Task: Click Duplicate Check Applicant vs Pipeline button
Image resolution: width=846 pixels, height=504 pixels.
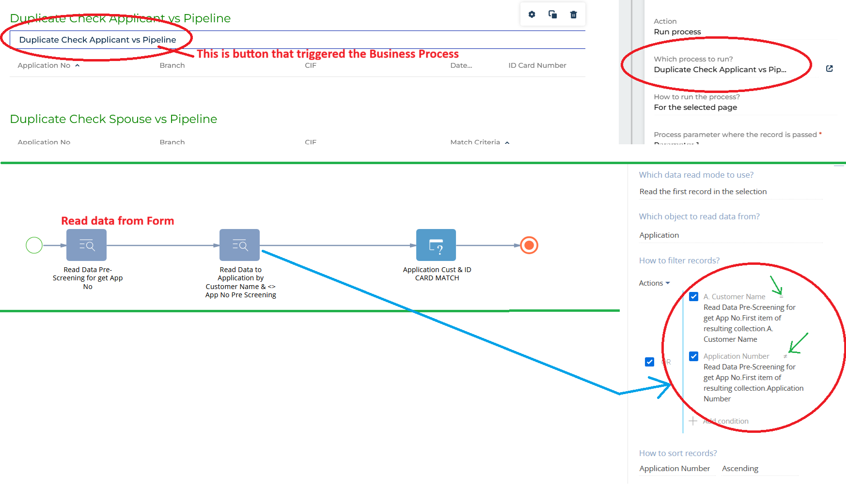Action: click(97, 40)
